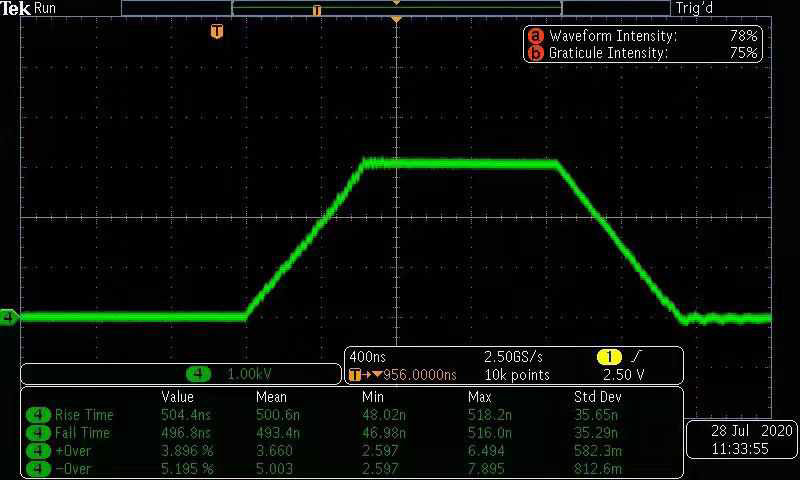Screen dimensions: 800x480
Task: Click the Std Dev column header
Action: pyautogui.click(x=597, y=397)
